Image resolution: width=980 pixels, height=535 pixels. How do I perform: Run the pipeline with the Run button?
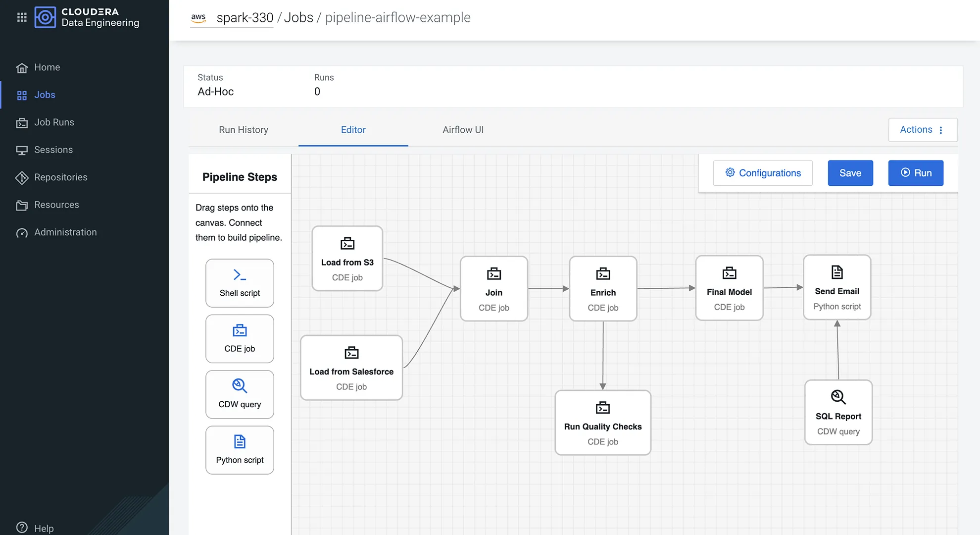click(x=915, y=173)
